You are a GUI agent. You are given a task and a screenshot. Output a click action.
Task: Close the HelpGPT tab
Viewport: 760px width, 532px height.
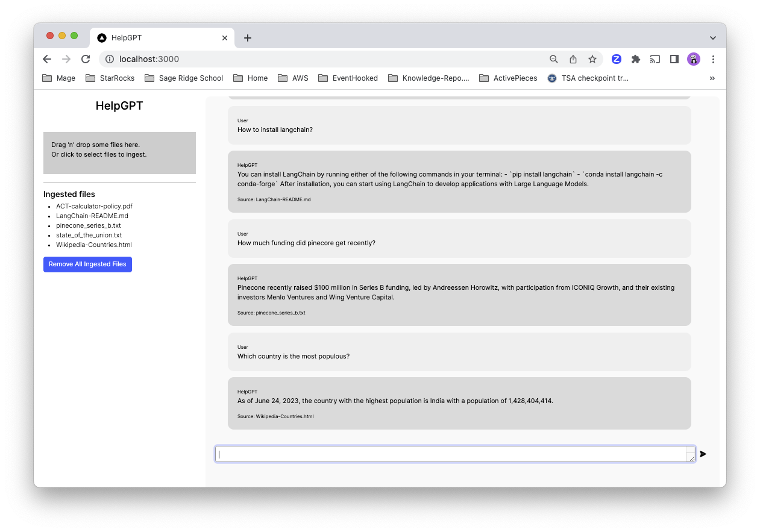point(225,37)
